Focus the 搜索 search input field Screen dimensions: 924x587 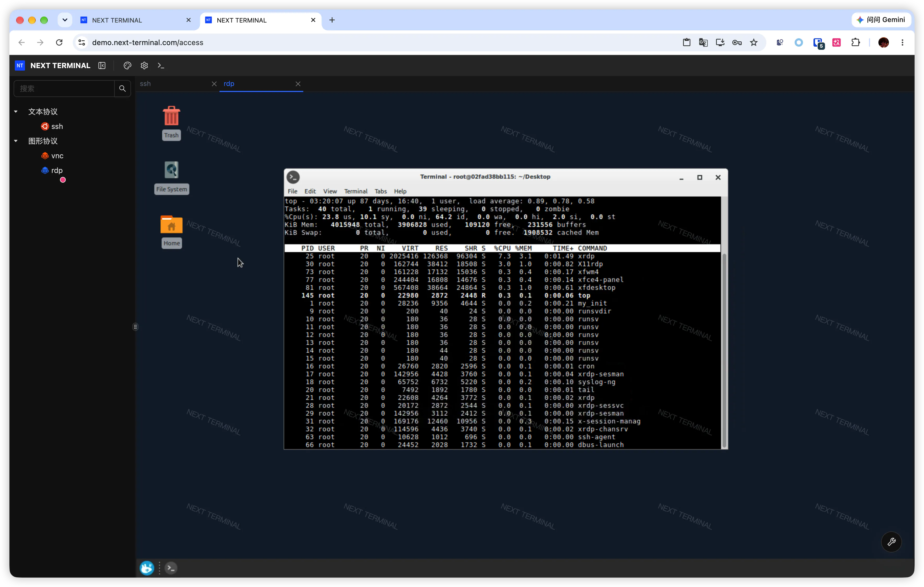click(64, 89)
